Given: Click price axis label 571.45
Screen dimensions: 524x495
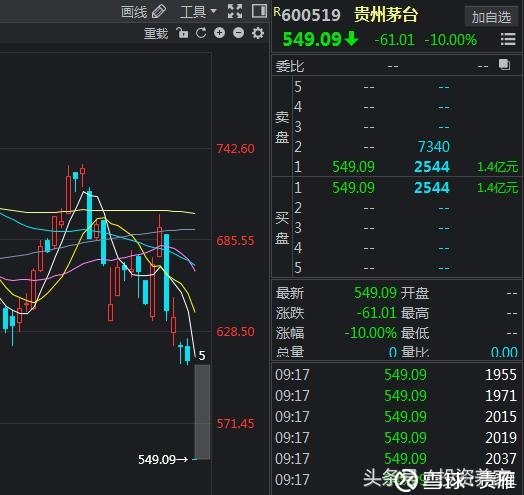Looking at the screenshot, I should pyautogui.click(x=235, y=423).
